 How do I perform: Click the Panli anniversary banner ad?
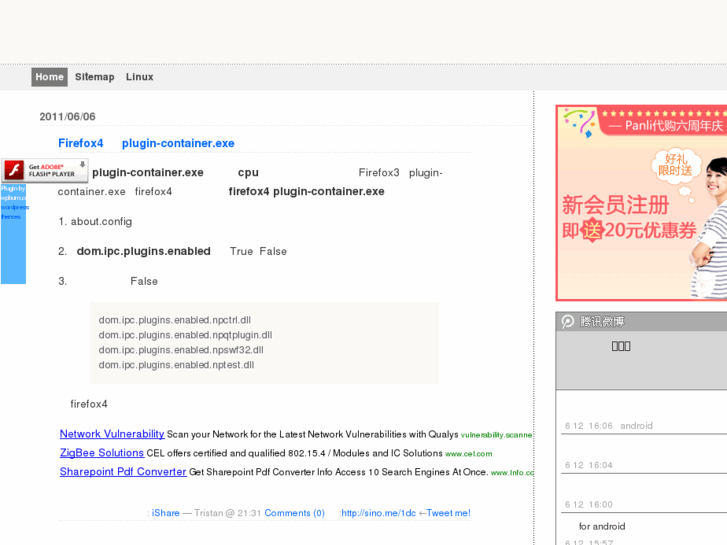pyautogui.click(x=641, y=203)
